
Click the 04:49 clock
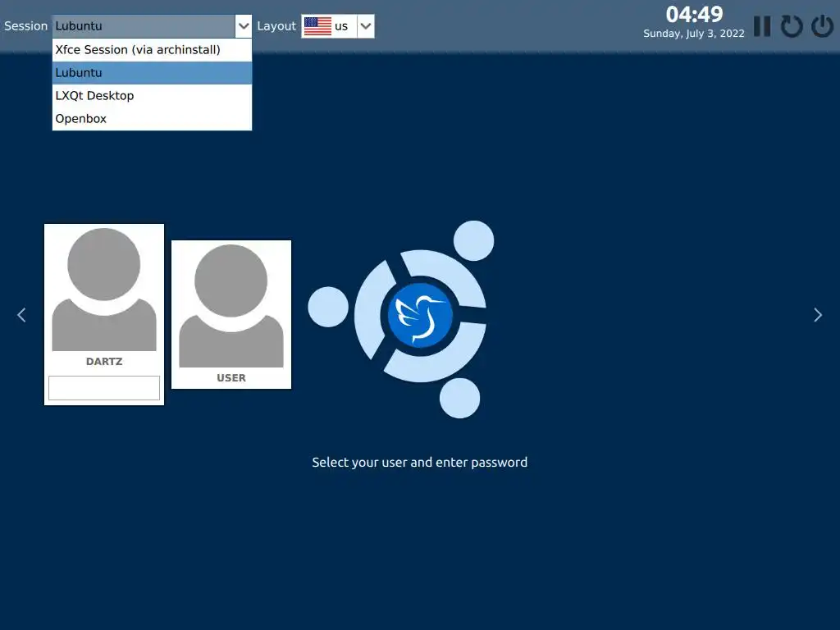tap(694, 15)
